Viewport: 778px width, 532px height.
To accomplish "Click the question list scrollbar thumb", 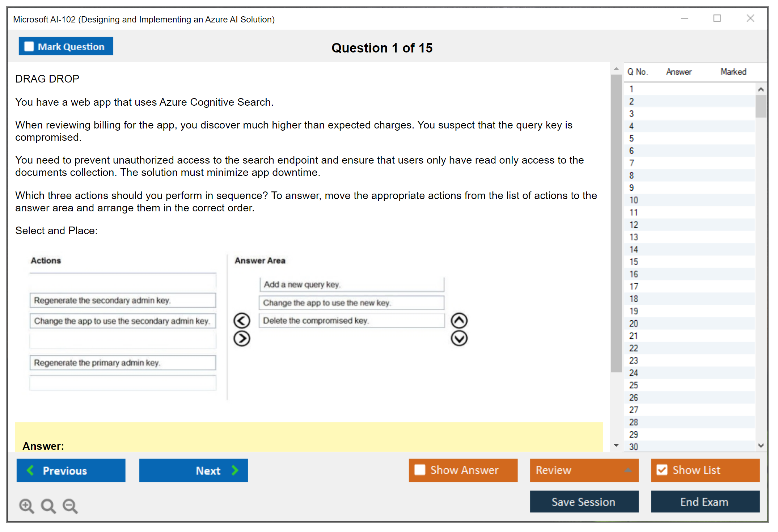I will 761,106.
